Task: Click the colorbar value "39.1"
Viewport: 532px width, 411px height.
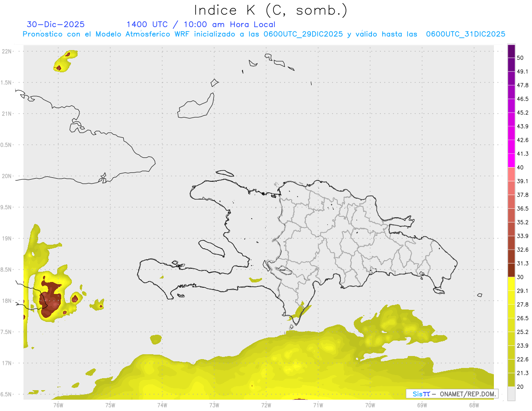Action: click(523, 181)
